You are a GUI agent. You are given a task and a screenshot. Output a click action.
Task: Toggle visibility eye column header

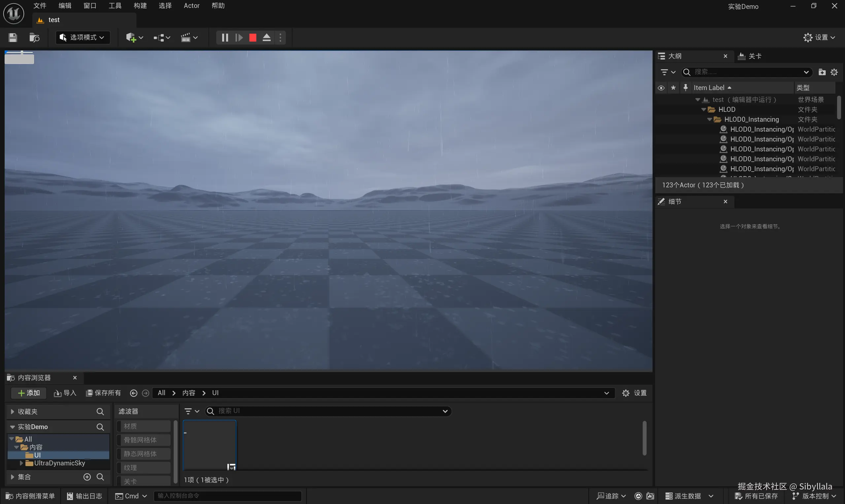661,88
